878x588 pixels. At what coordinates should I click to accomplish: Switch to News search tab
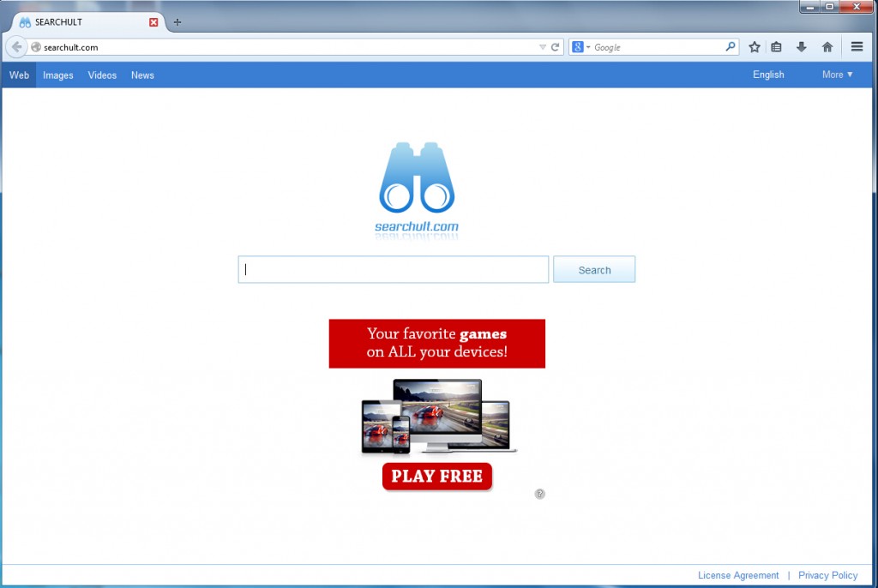tap(142, 75)
